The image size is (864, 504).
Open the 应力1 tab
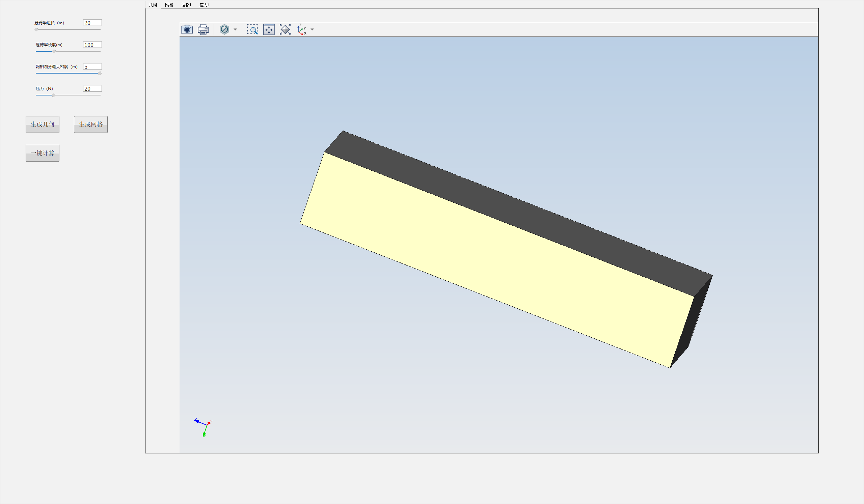(x=204, y=5)
